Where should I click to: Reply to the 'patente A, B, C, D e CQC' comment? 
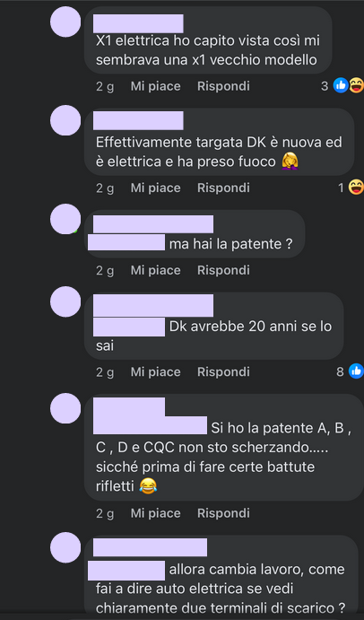click(x=223, y=513)
